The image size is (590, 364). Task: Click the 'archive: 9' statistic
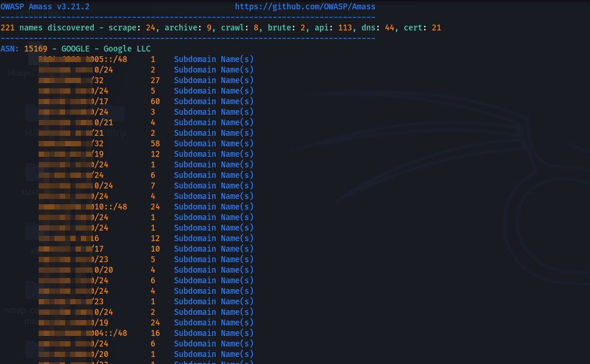click(x=187, y=28)
